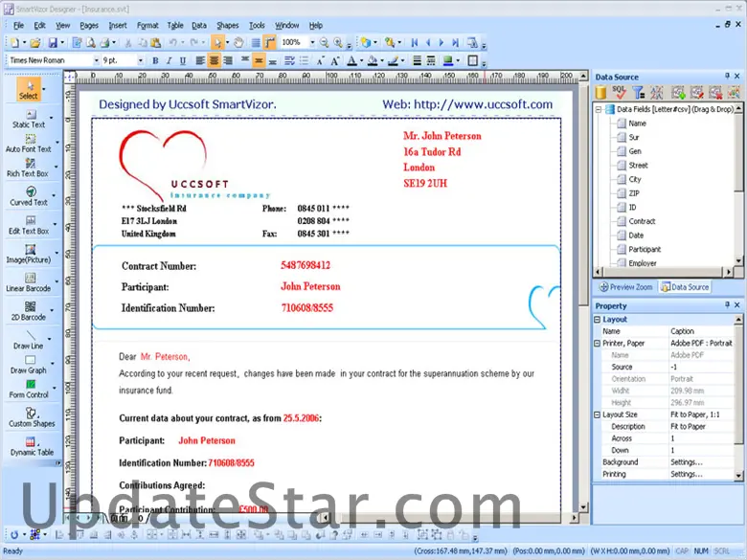Screen dimensions: 747x560
Task: Click the Open folder icon
Action: (35, 43)
